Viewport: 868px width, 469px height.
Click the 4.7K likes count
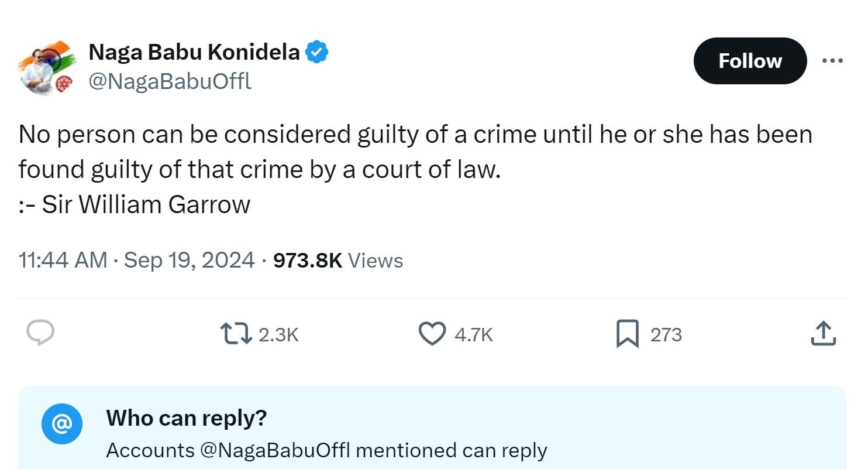click(x=474, y=335)
